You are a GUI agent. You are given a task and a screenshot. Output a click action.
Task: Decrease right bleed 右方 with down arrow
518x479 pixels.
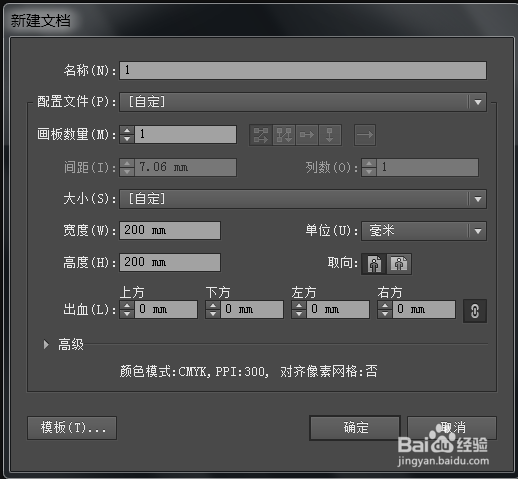(x=385, y=314)
